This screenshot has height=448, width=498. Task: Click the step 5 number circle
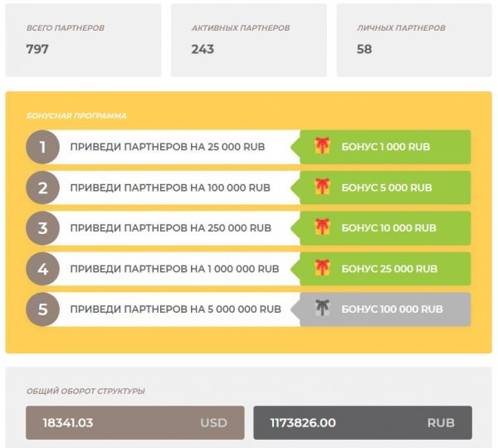pyautogui.click(x=42, y=309)
